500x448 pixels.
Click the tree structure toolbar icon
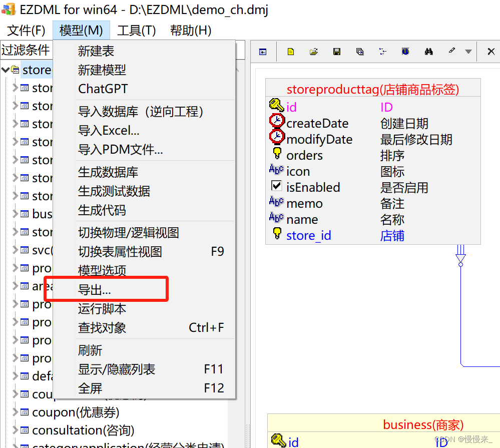[x=383, y=51]
